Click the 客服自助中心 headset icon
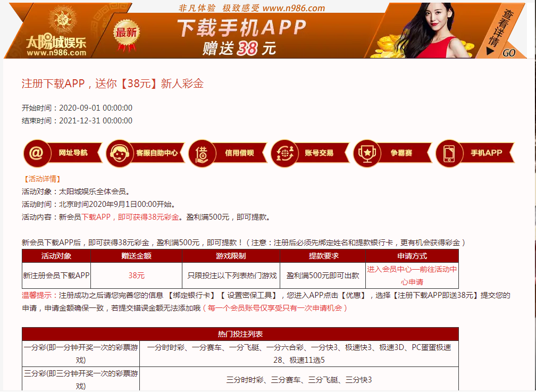This screenshot has height=392, width=536. pyautogui.click(x=119, y=153)
